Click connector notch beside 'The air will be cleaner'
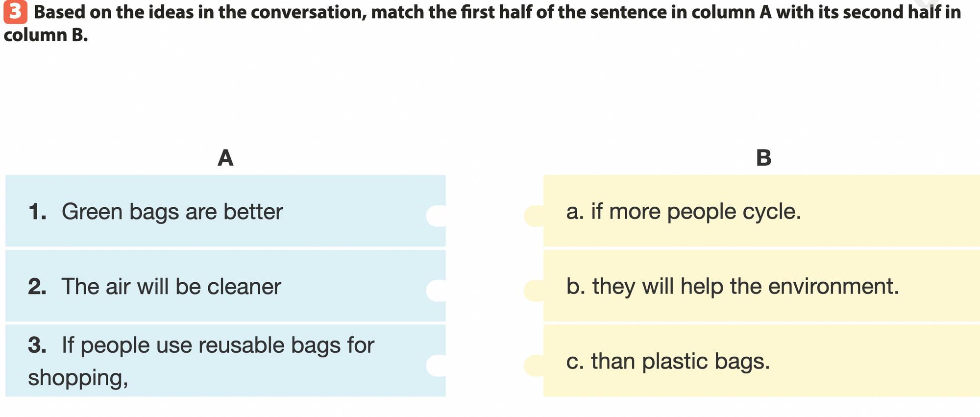980x417 pixels. tap(436, 291)
